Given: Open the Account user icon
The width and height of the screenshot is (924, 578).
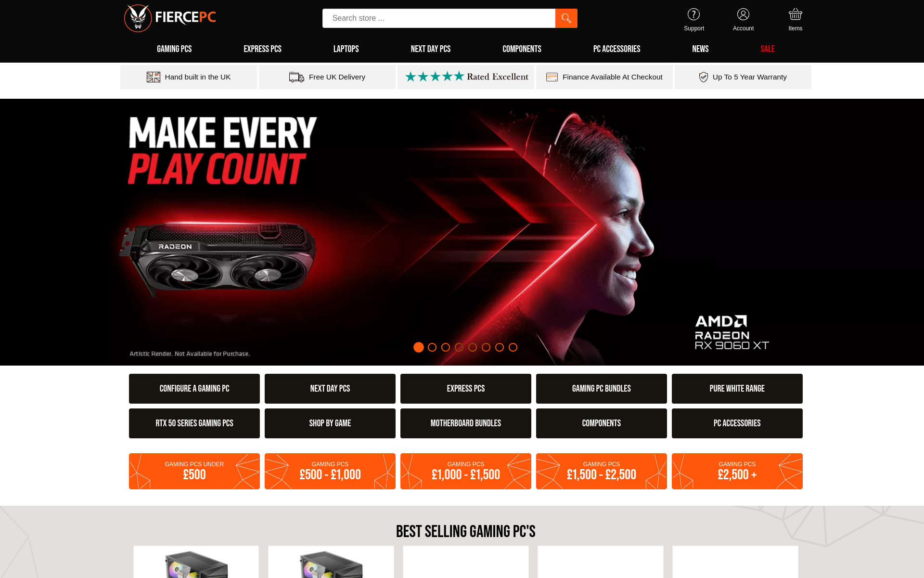Looking at the screenshot, I should [743, 14].
